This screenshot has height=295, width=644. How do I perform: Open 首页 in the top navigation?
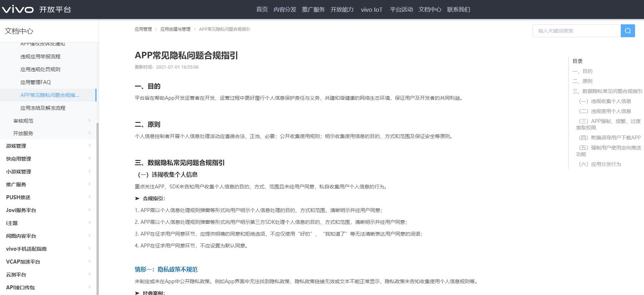point(262,10)
